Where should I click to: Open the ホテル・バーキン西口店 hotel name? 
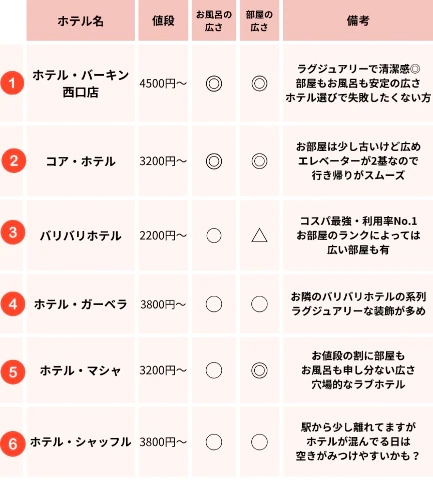pyautogui.click(x=81, y=83)
